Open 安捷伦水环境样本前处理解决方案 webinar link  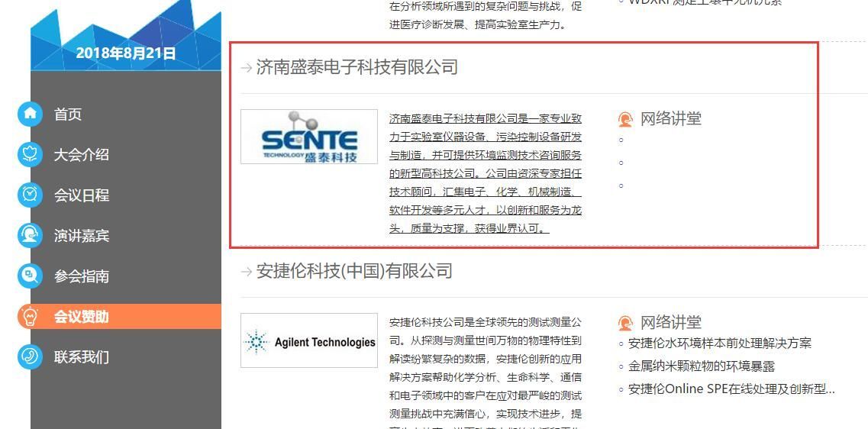(x=720, y=344)
